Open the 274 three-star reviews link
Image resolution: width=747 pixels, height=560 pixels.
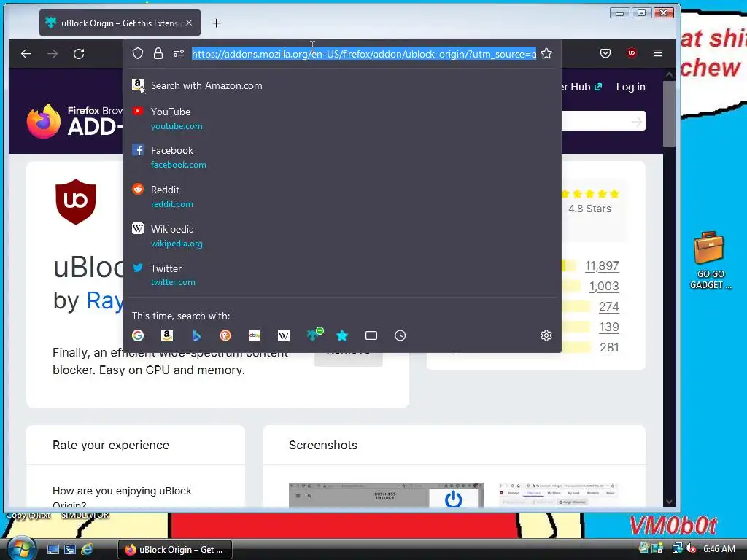coord(609,307)
